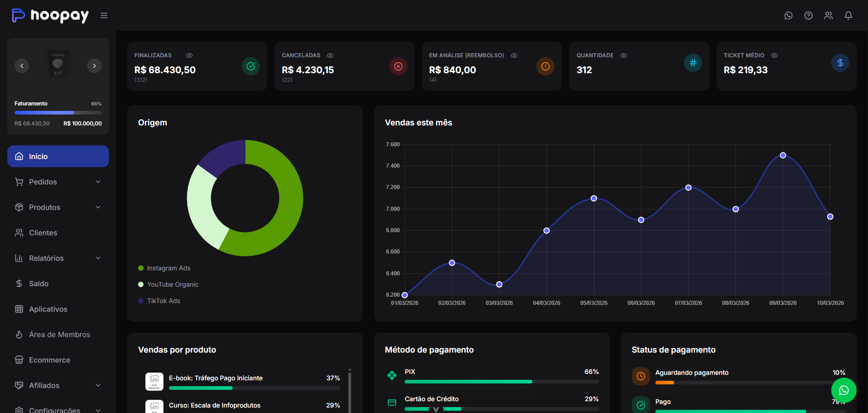Viewport: 868px width, 413px height.
Task: Click the Pago status check icon
Action: [641, 405]
